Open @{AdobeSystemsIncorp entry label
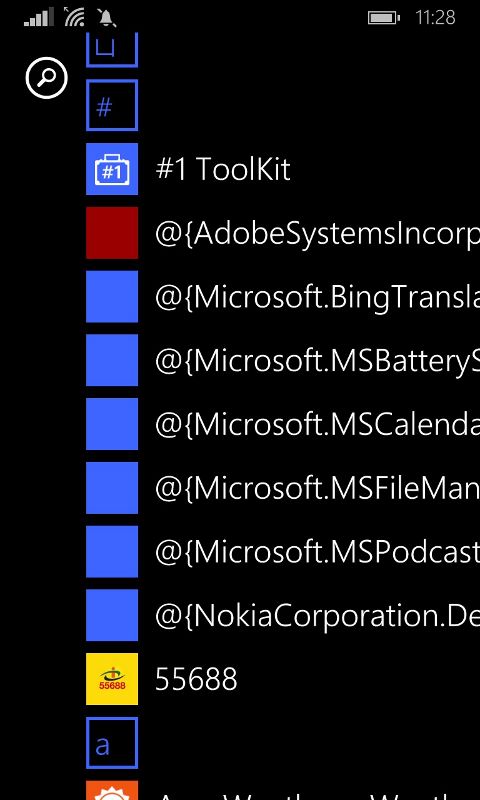 (x=317, y=234)
